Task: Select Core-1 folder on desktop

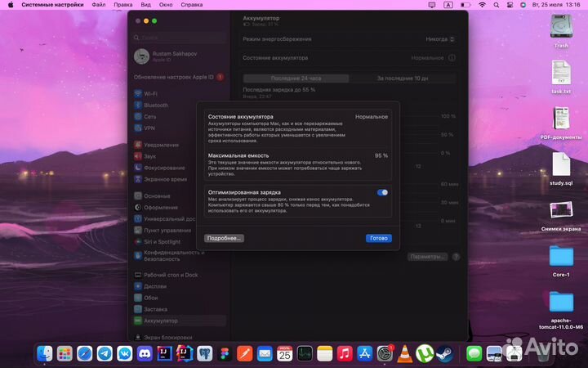Action: pyautogui.click(x=561, y=261)
